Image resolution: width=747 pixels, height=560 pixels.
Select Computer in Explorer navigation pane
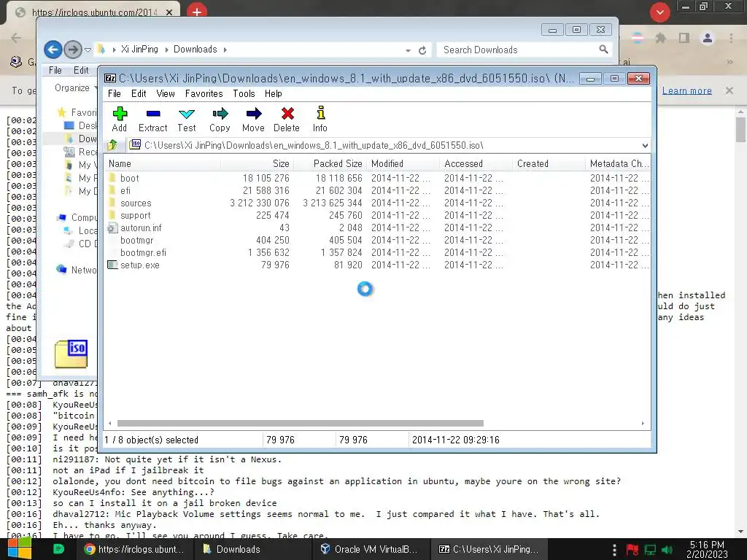[x=77, y=217]
